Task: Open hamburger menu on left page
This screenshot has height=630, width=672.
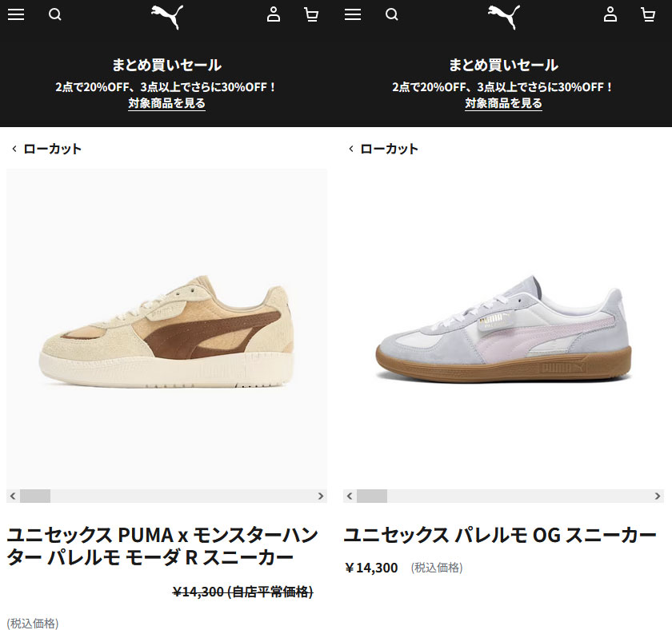Action: [16, 14]
